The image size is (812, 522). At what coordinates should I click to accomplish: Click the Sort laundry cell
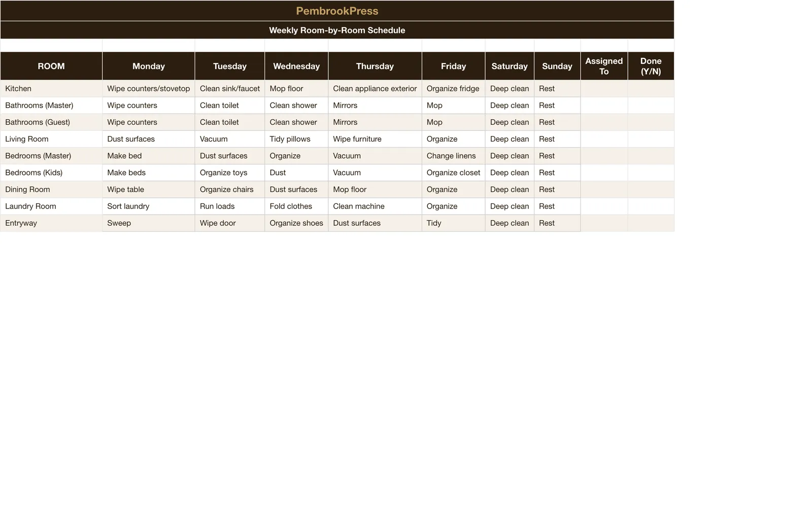[x=149, y=205]
